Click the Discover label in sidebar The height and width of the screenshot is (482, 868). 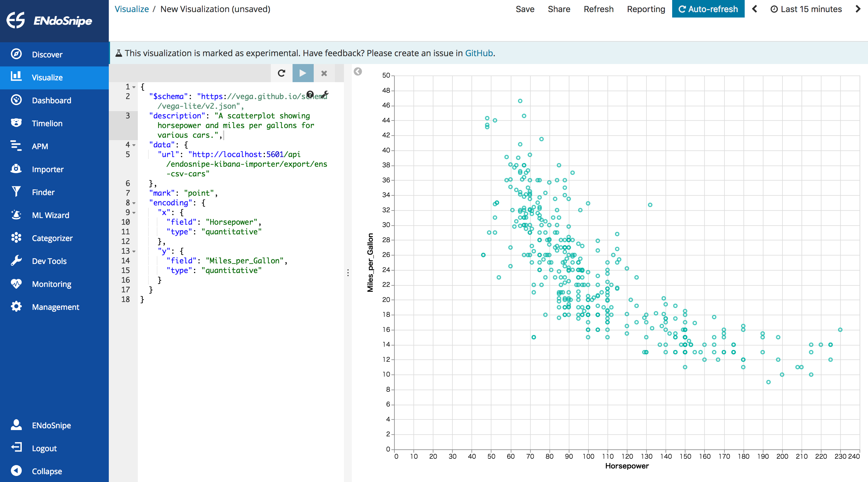tap(47, 55)
